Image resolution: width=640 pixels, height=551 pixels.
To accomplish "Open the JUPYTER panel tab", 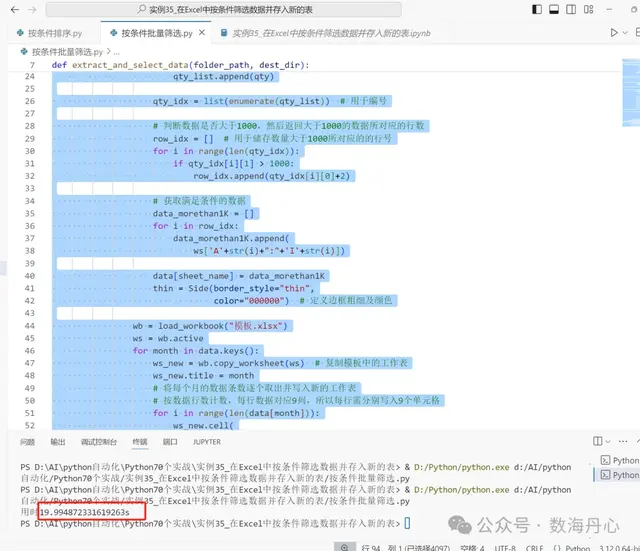I will 207,442.
